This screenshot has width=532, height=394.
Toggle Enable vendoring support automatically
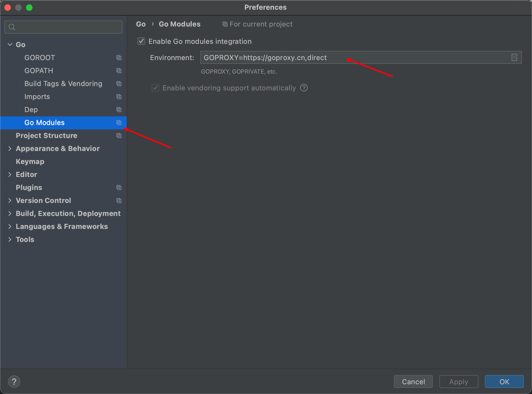(x=155, y=88)
